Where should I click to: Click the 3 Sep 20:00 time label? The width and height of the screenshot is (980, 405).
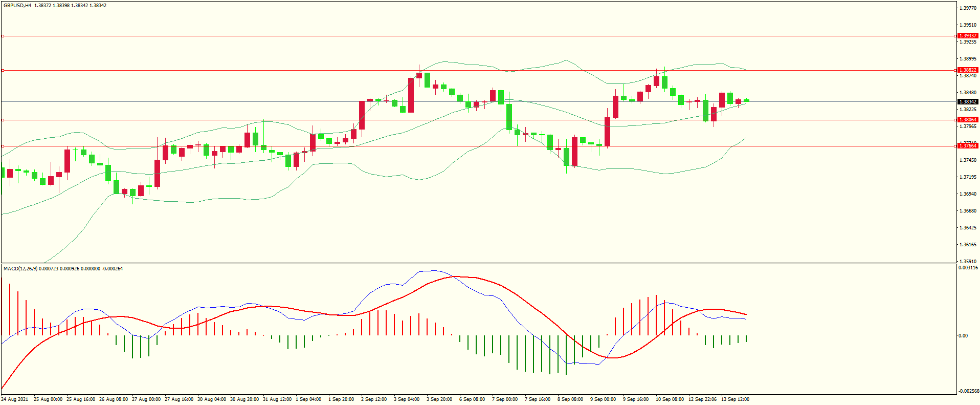[x=439, y=399]
